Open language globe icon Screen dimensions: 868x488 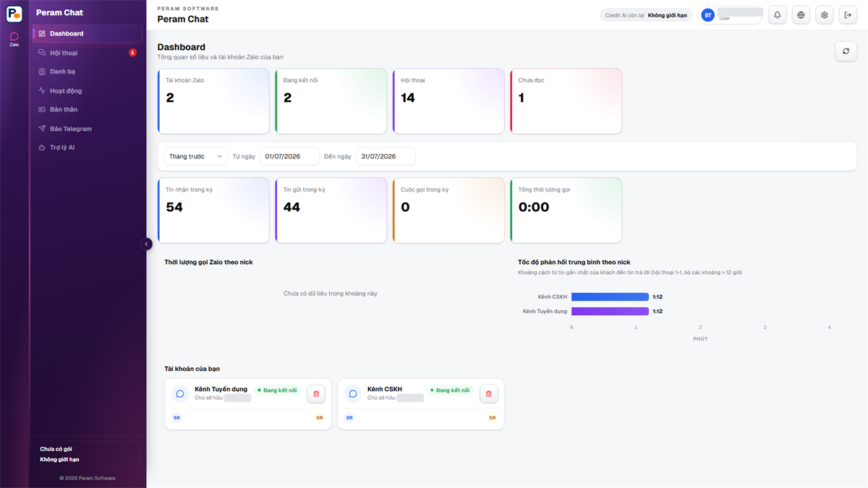pos(801,15)
